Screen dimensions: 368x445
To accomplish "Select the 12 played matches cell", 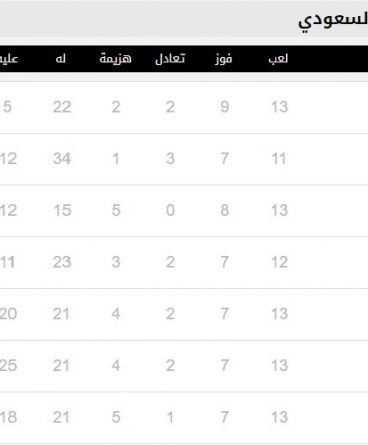I will click(x=279, y=262).
